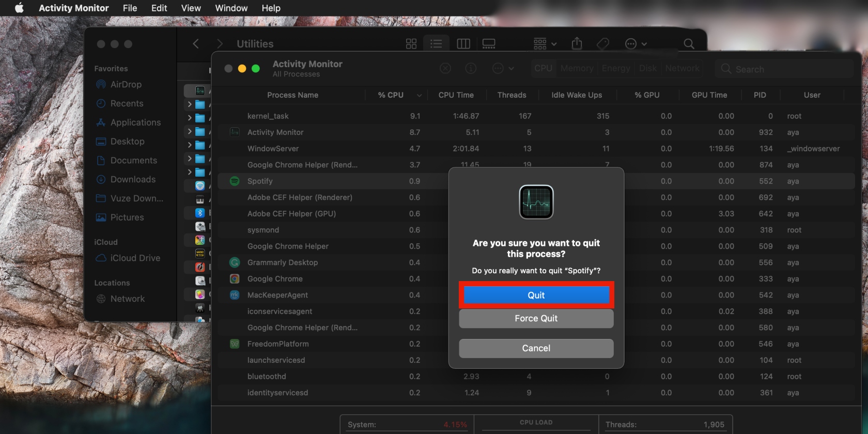Open Downloads in Finder sidebar
This screenshot has width=868, height=434.
tap(126, 179)
